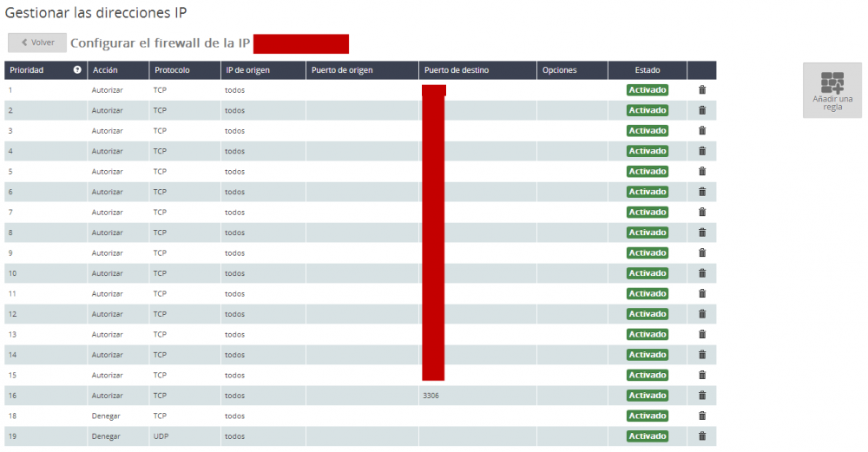Click the Prioridad column header
This screenshot has width=868, height=452.
pos(26,70)
